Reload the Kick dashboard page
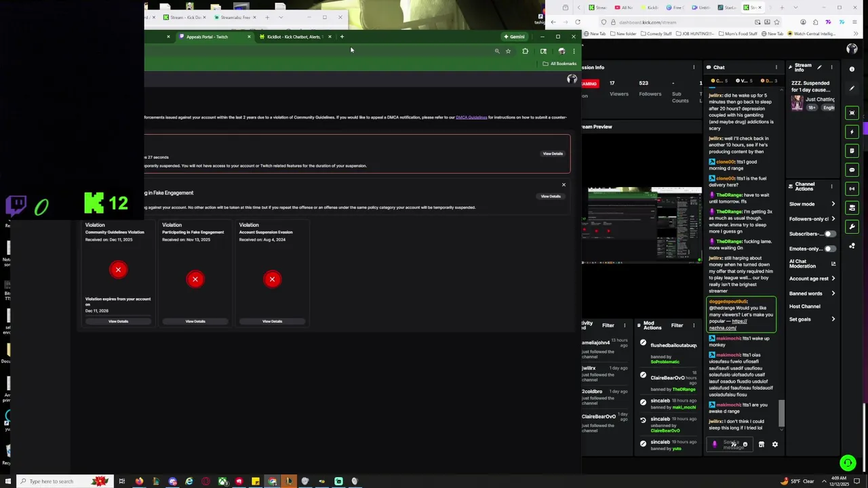868x488 pixels. click(x=578, y=22)
